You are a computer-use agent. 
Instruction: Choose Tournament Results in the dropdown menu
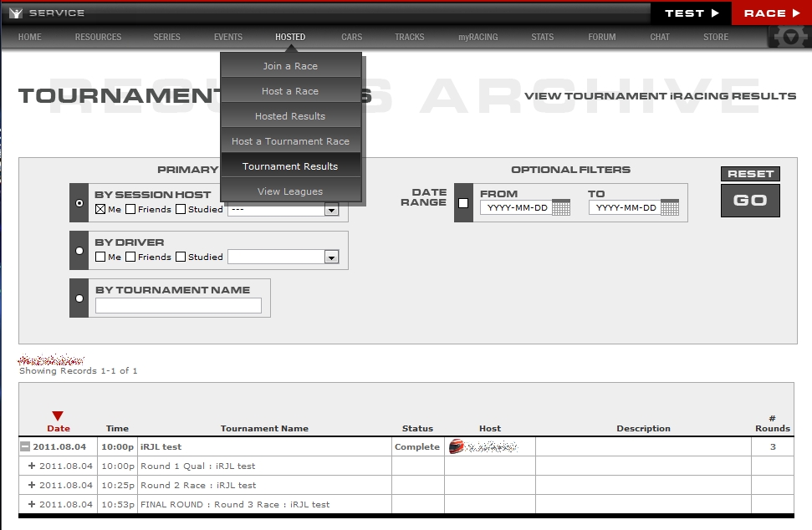tap(290, 166)
